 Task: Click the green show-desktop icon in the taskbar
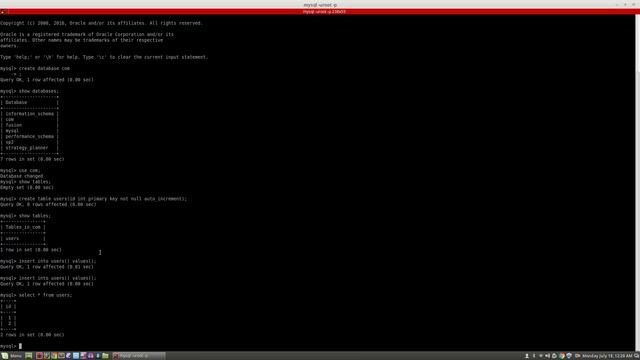[29, 356]
